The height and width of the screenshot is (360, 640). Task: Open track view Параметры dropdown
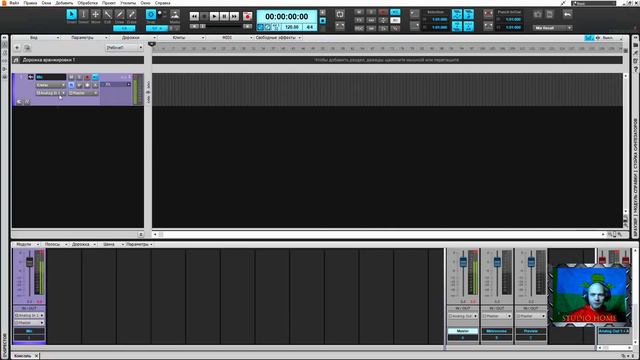(x=84, y=38)
